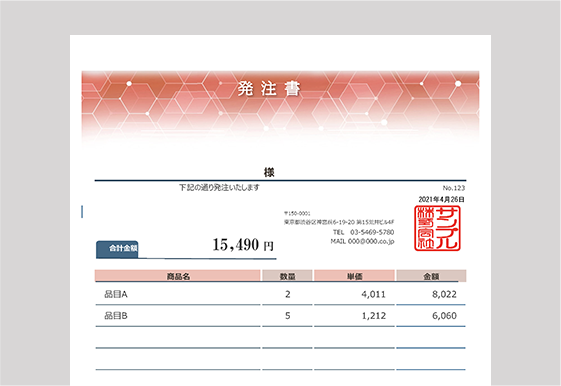Image resolution: width=561 pixels, height=386 pixels.
Task: Click the TEL 03-5469-5780 line
Action: [363, 232]
